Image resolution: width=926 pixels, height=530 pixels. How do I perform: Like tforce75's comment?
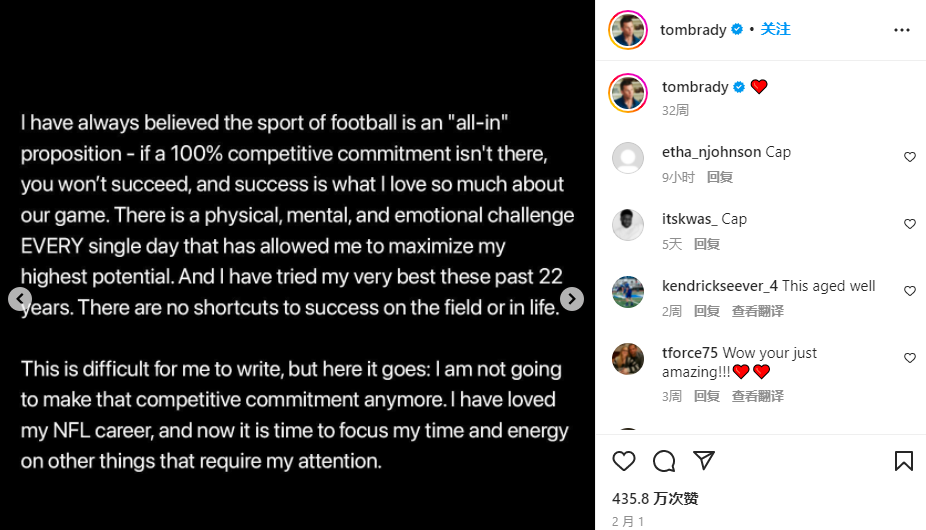[x=909, y=358]
